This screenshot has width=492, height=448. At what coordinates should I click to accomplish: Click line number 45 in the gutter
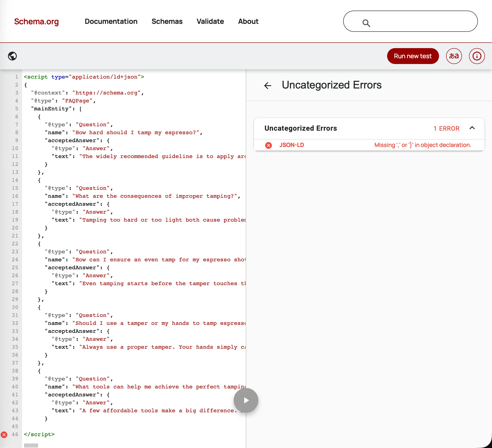coord(15,427)
